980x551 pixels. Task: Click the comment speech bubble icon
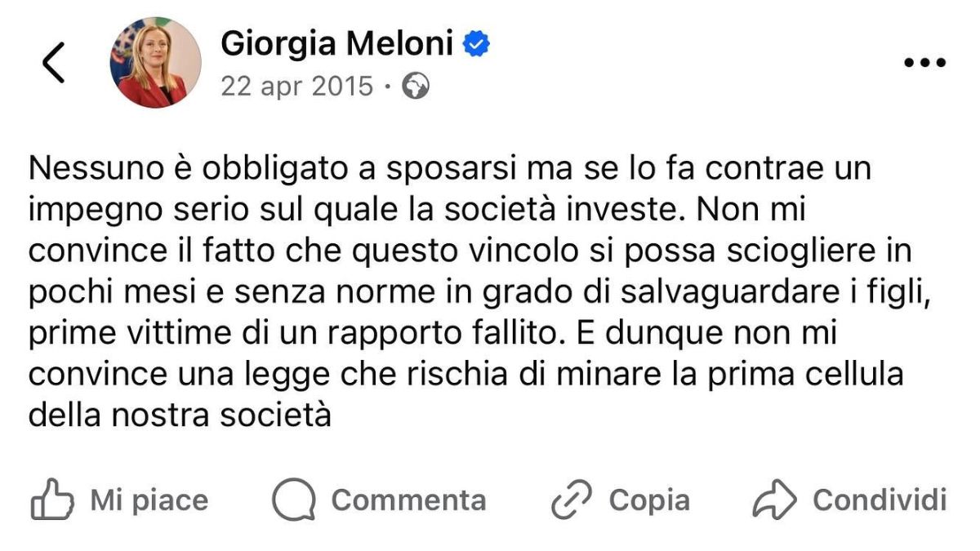pos(294,500)
